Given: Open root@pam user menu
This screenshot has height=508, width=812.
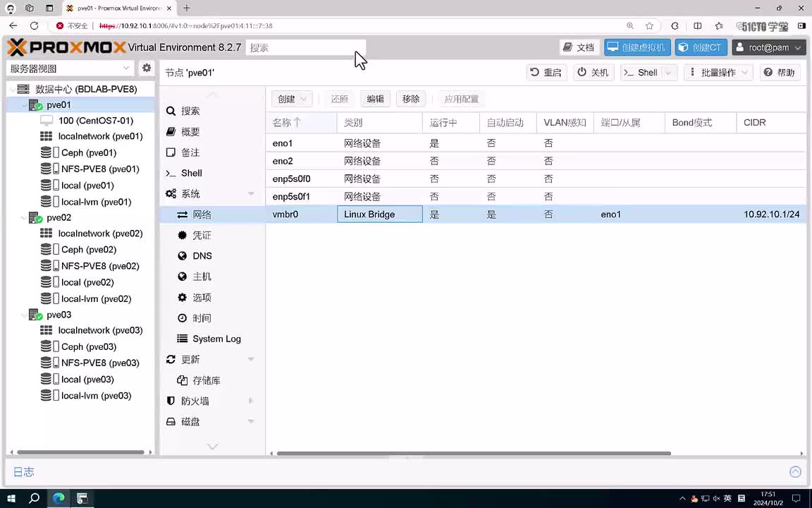Looking at the screenshot, I should point(768,47).
